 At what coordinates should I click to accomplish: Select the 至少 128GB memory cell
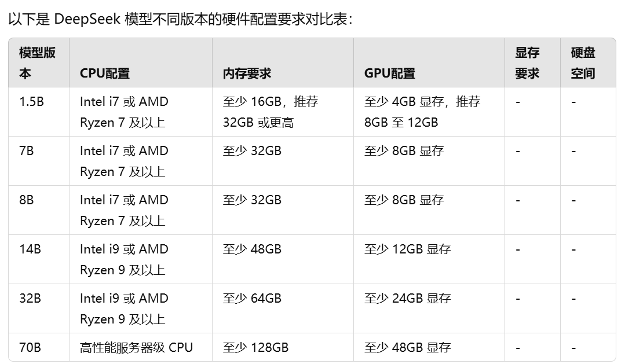(x=283, y=347)
